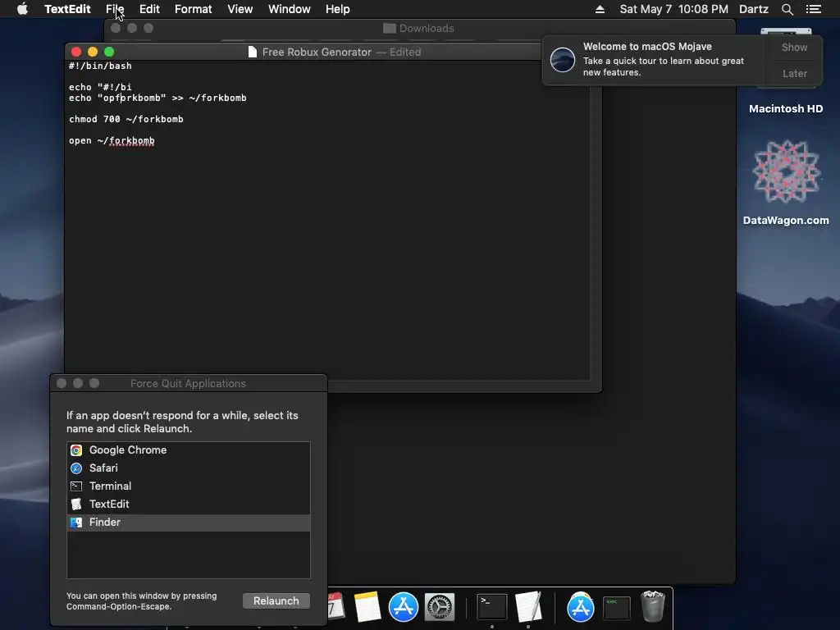Place cursor on the #!/bin/bash line

tap(100, 66)
